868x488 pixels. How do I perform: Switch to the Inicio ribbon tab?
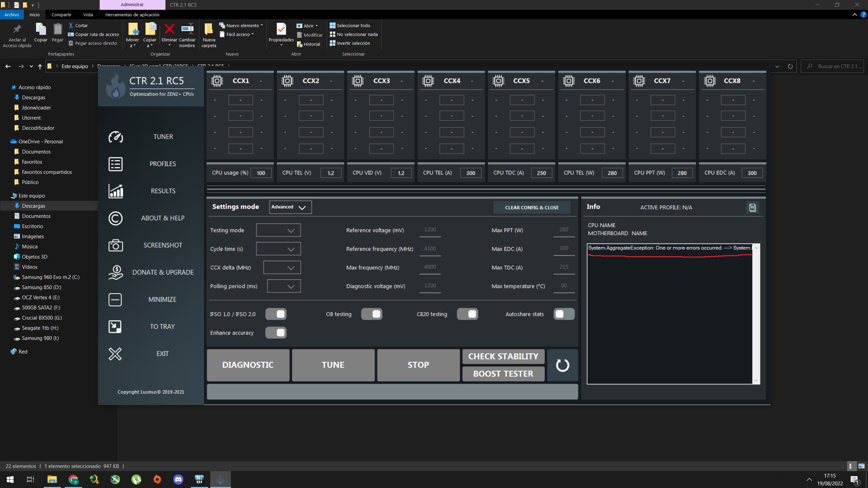(34, 15)
